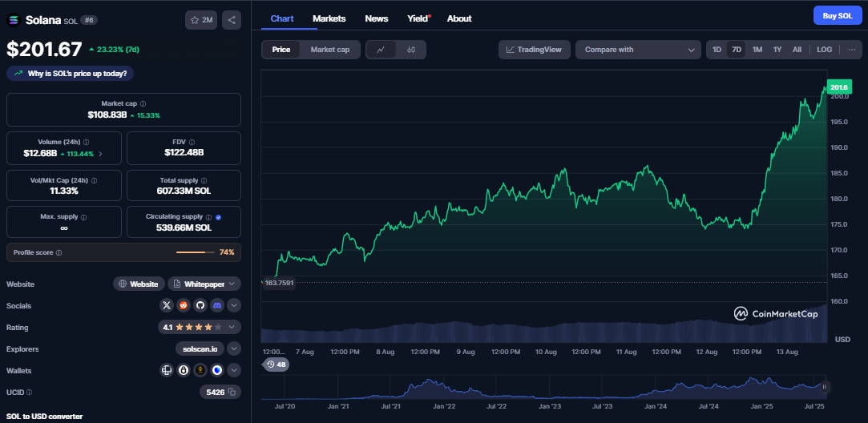Expand Volume (24h) details arrow
This screenshot has width=868, height=423.
[x=100, y=154]
